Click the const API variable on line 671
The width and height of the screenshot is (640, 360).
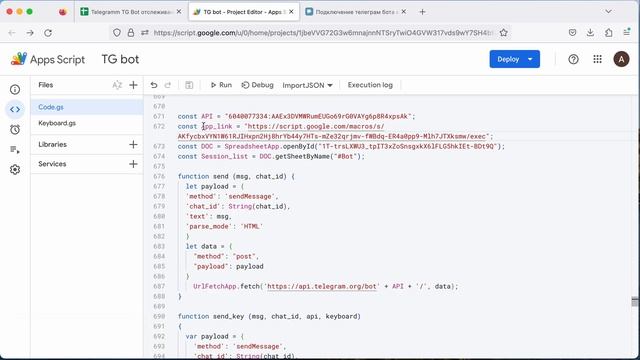point(207,116)
